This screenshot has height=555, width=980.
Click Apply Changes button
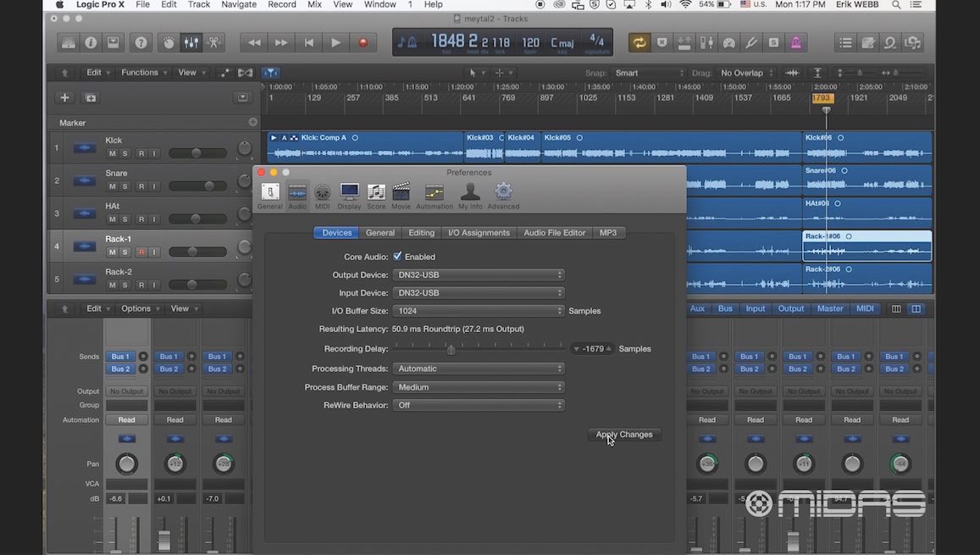623,435
